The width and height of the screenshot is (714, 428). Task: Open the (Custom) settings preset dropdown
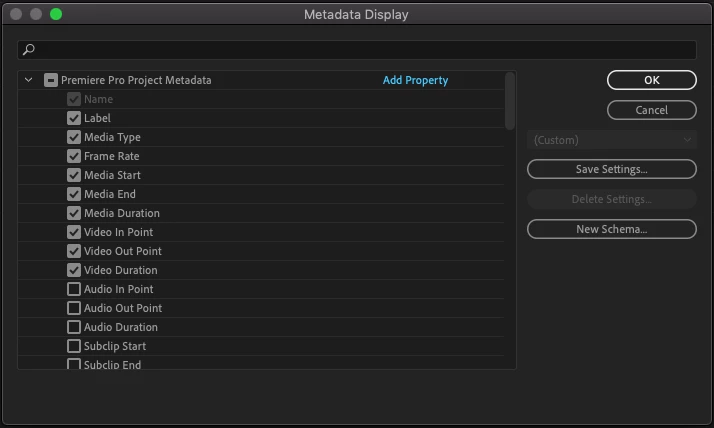(612, 140)
